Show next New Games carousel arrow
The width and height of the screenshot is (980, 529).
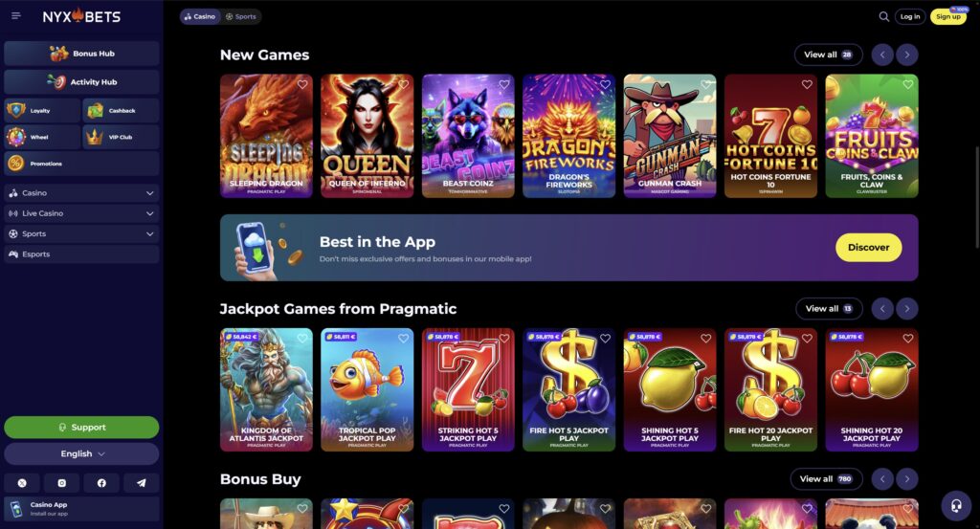(907, 55)
